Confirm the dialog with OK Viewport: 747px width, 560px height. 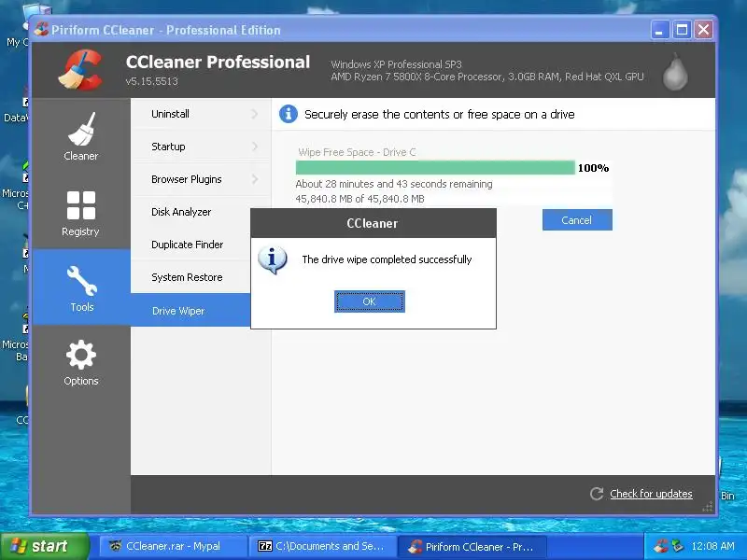369,301
